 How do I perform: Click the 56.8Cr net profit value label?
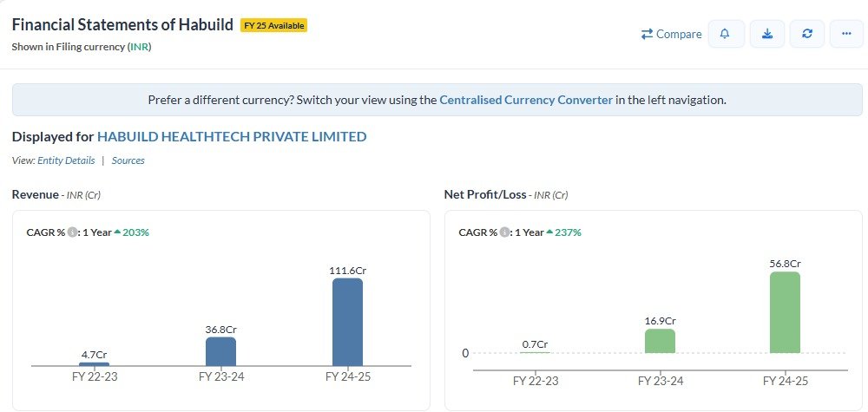[785, 264]
